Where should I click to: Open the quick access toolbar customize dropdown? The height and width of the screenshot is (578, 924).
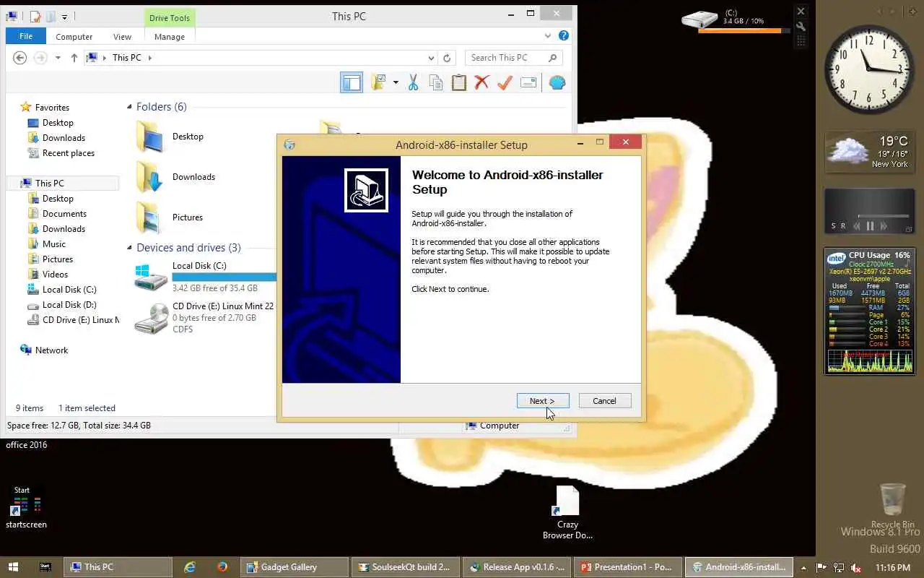[64, 17]
